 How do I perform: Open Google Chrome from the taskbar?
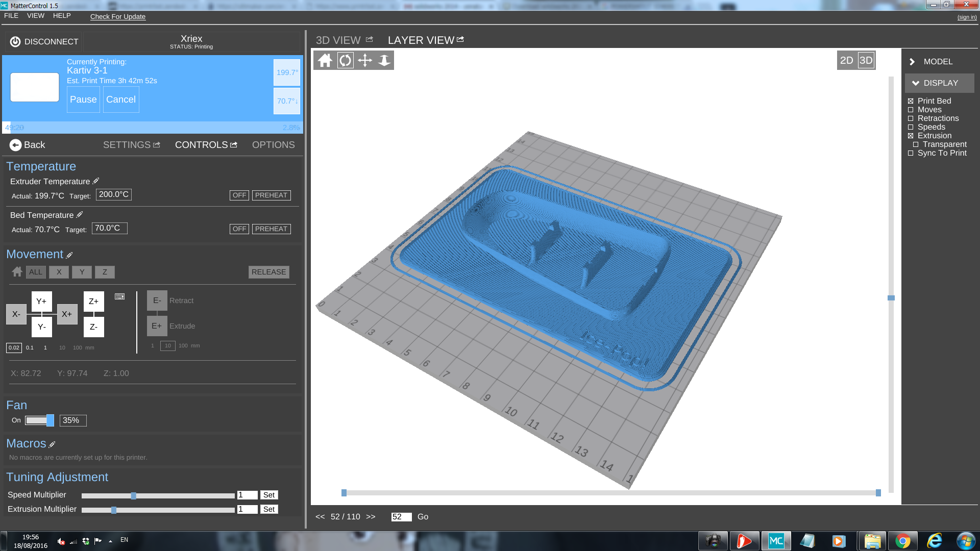coord(902,541)
